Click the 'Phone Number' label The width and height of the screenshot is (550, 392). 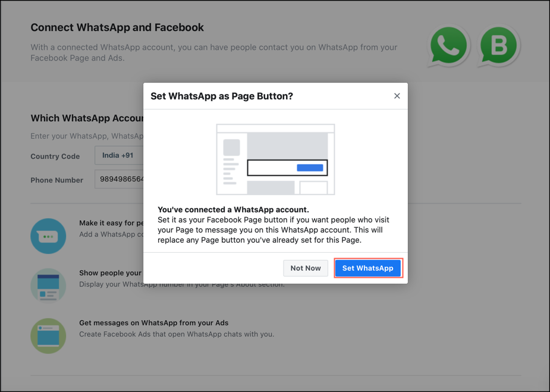click(57, 180)
